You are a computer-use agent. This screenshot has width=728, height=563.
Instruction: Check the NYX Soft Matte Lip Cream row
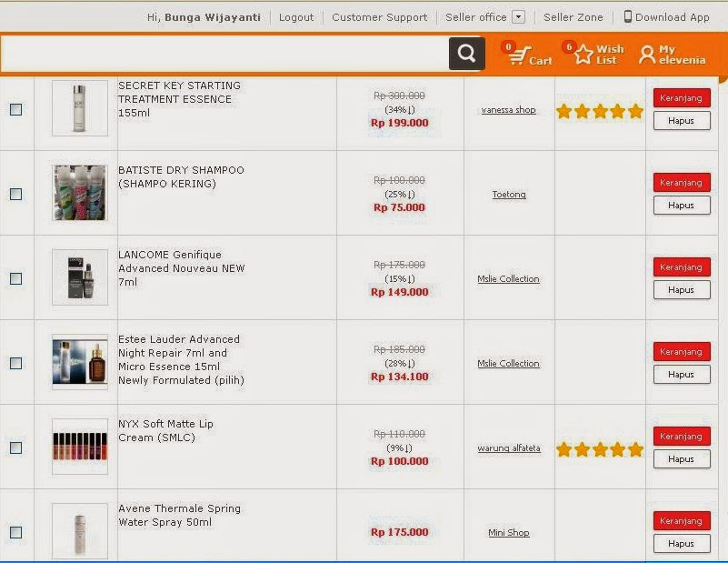(15, 447)
